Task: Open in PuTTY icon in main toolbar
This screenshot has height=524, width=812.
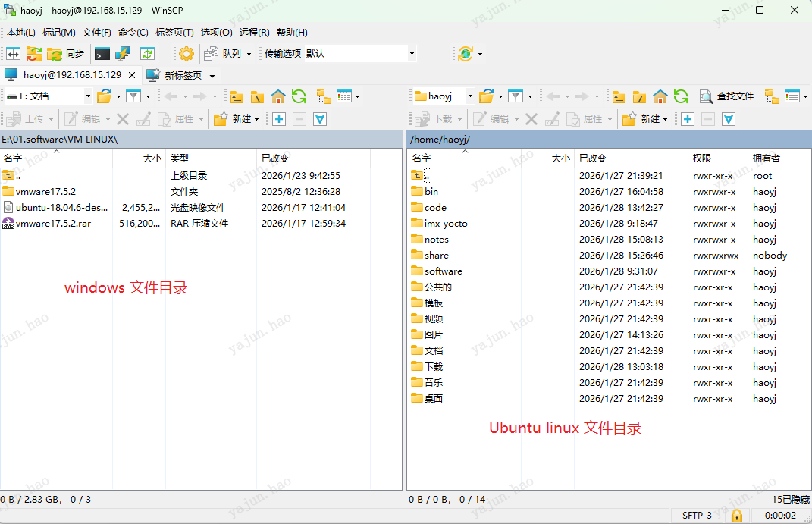Action: click(x=123, y=53)
